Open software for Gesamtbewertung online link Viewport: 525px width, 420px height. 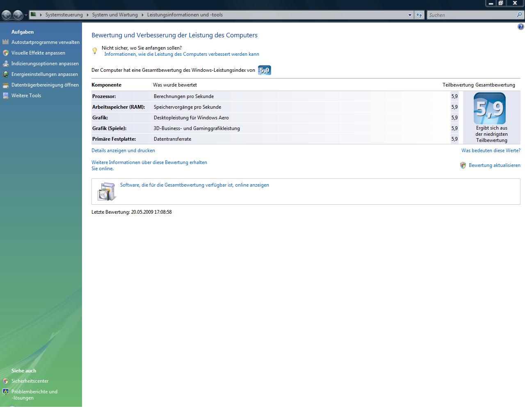[x=194, y=185]
